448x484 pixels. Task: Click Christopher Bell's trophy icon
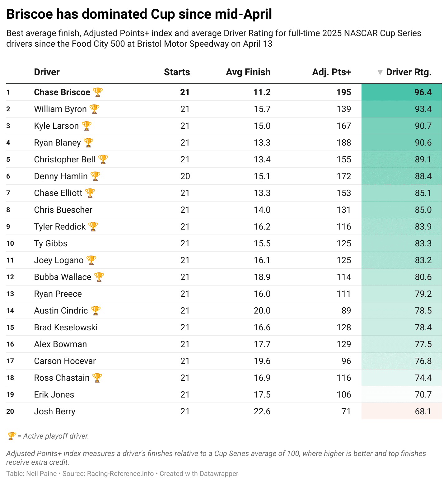(x=103, y=159)
